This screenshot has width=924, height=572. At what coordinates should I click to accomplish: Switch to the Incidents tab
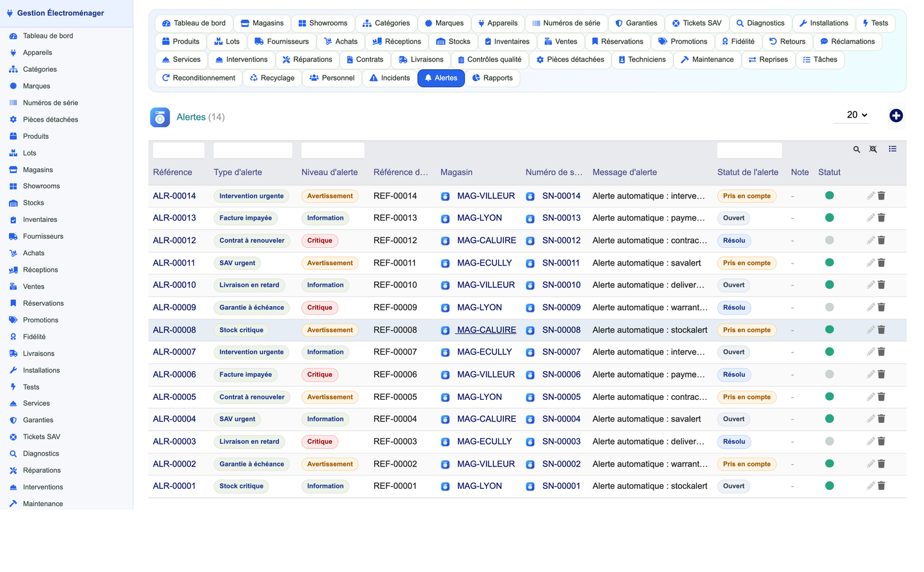[390, 78]
